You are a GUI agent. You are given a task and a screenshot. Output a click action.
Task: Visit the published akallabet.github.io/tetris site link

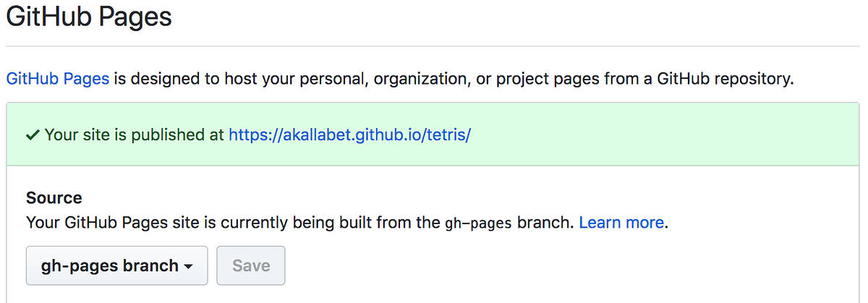[350, 135]
